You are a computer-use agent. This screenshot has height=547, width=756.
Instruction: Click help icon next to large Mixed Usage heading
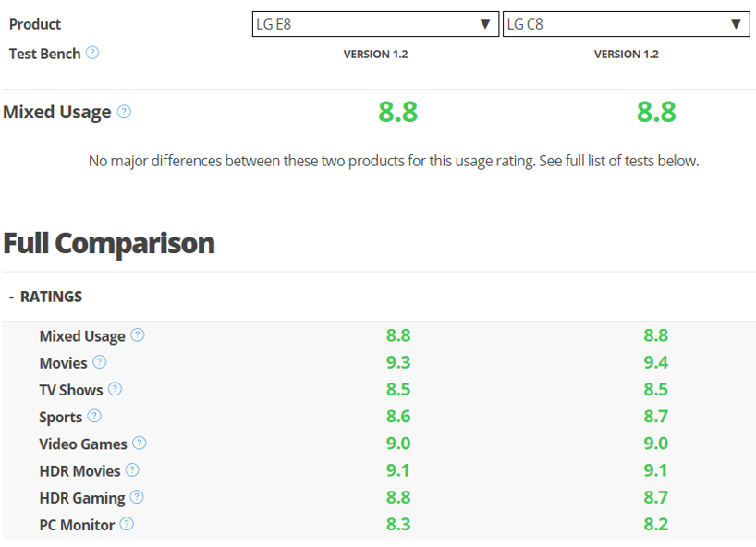(124, 112)
